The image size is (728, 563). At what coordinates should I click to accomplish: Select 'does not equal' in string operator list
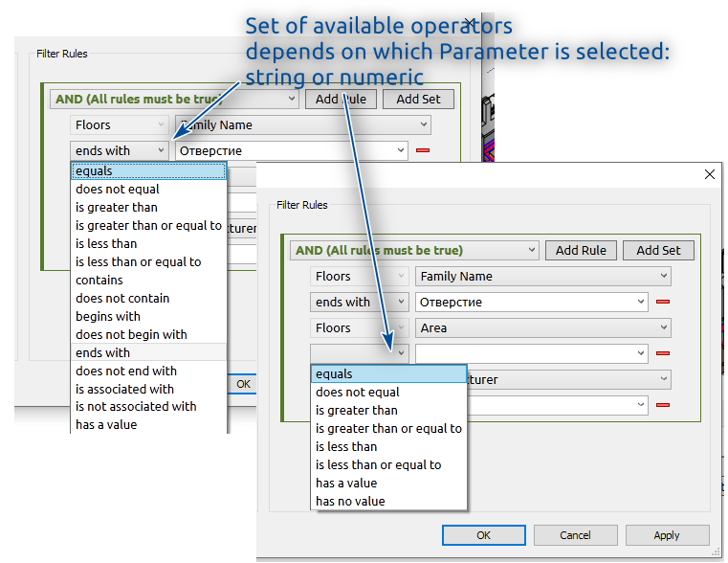pyautogui.click(x=148, y=189)
